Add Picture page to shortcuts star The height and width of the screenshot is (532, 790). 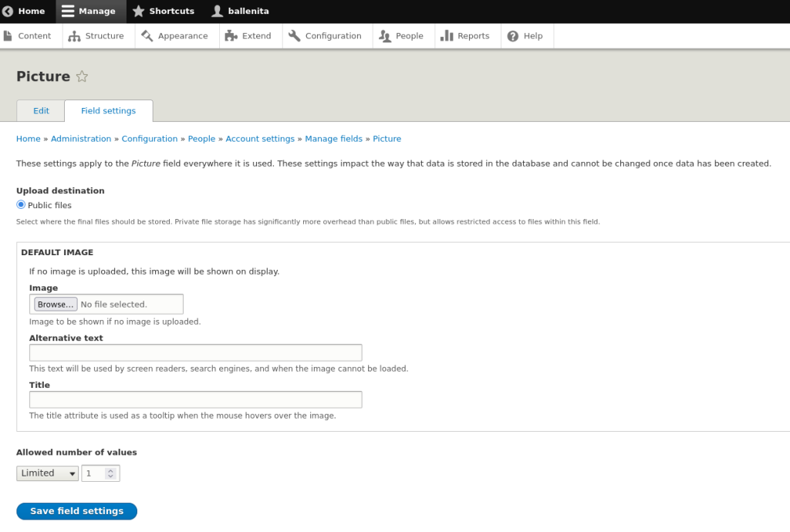click(x=83, y=76)
